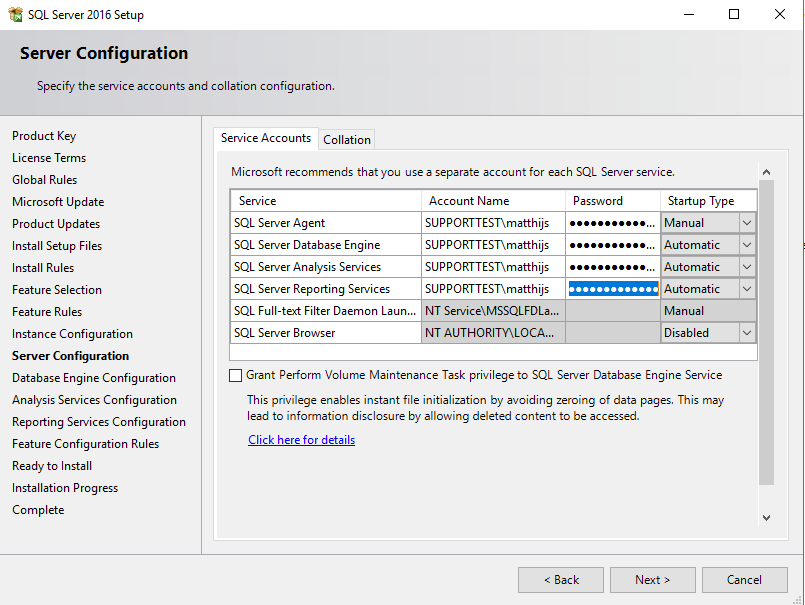Minimize the SQL Server 2016 Setup window
The image size is (805, 605).
click(689, 14)
